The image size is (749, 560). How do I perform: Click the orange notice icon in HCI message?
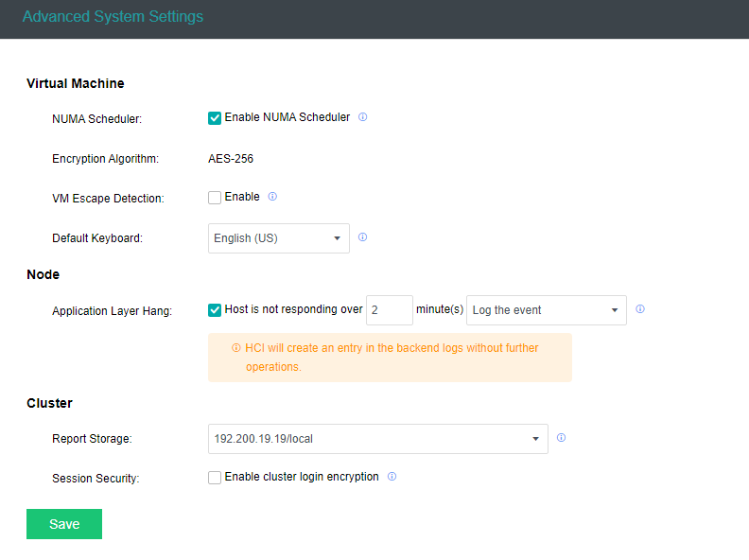point(235,348)
